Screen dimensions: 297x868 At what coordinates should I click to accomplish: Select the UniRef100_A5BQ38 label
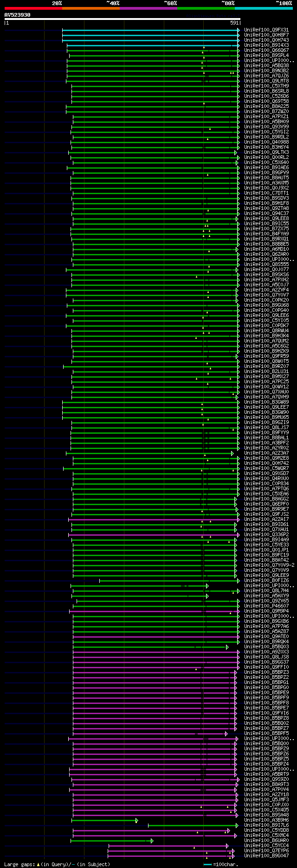click(266, 65)
